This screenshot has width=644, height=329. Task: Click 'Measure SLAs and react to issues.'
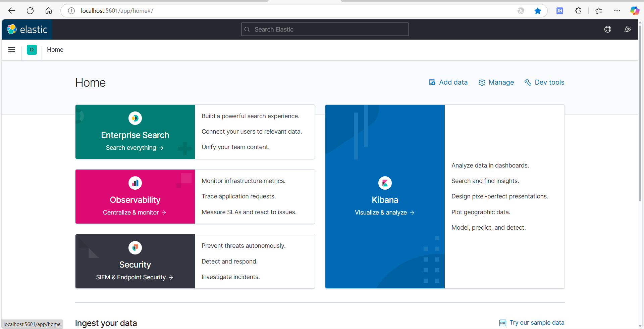pyautogui.click(x=249, y=212)
